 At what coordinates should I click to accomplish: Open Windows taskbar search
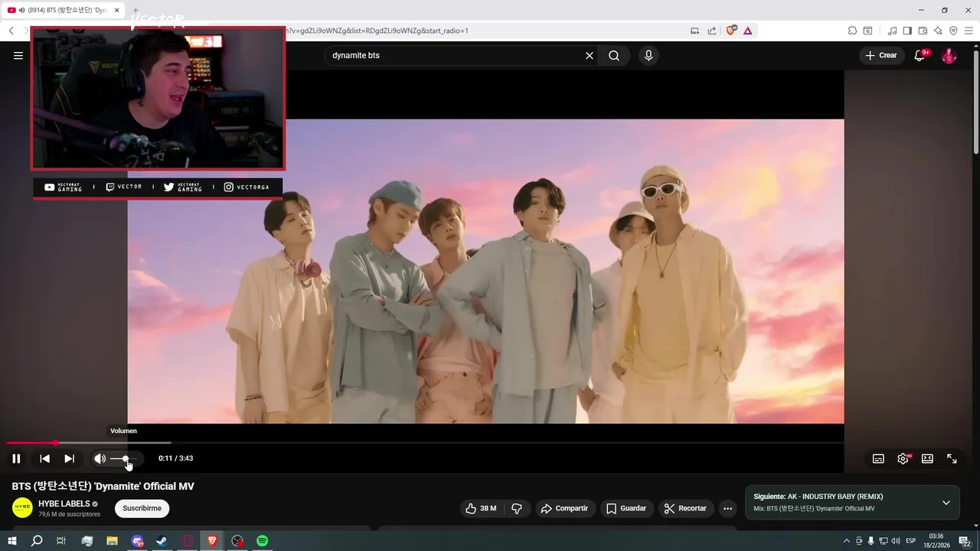(37, 541)
